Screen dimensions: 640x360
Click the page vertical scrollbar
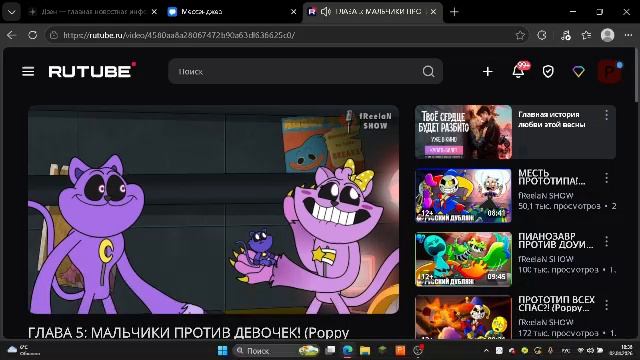click(x=636, y=75)
